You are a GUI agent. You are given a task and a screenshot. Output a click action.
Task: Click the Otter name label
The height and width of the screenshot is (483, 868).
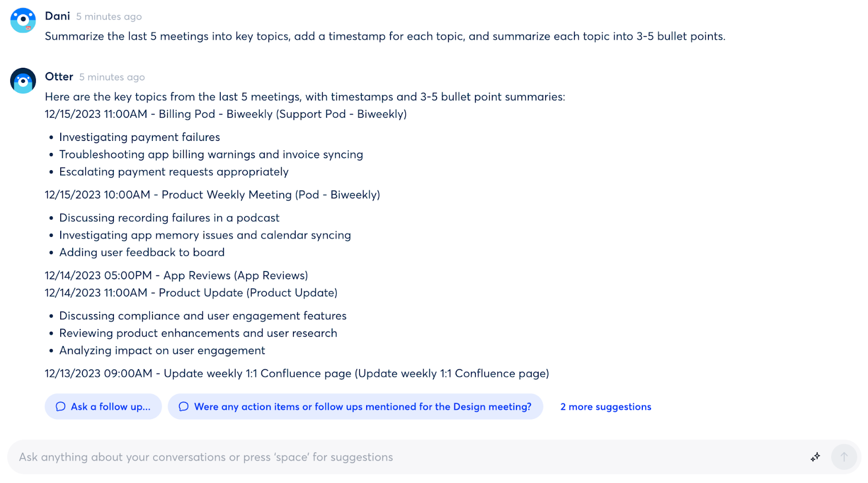click(59, 77)
